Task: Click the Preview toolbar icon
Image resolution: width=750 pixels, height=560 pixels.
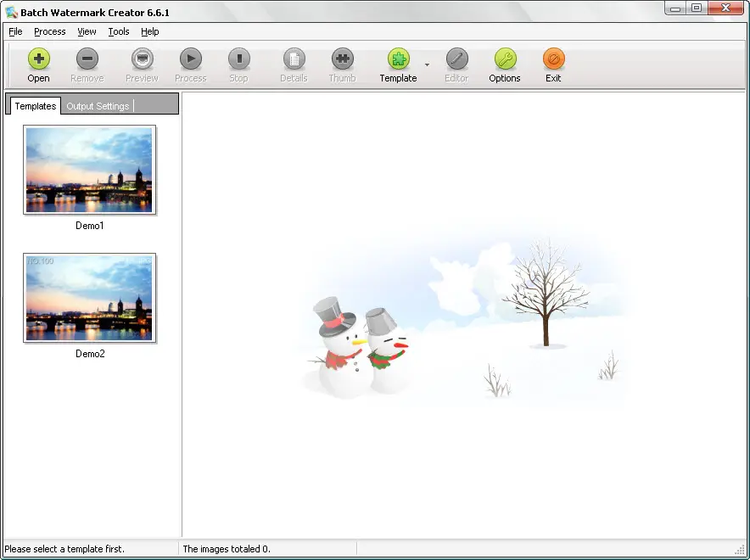Action: (x=142, y=59)
